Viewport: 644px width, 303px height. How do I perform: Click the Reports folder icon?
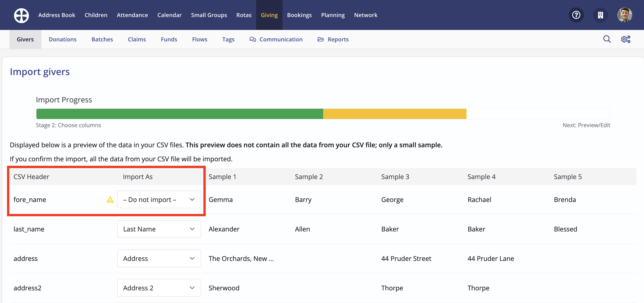coord(321,39)
